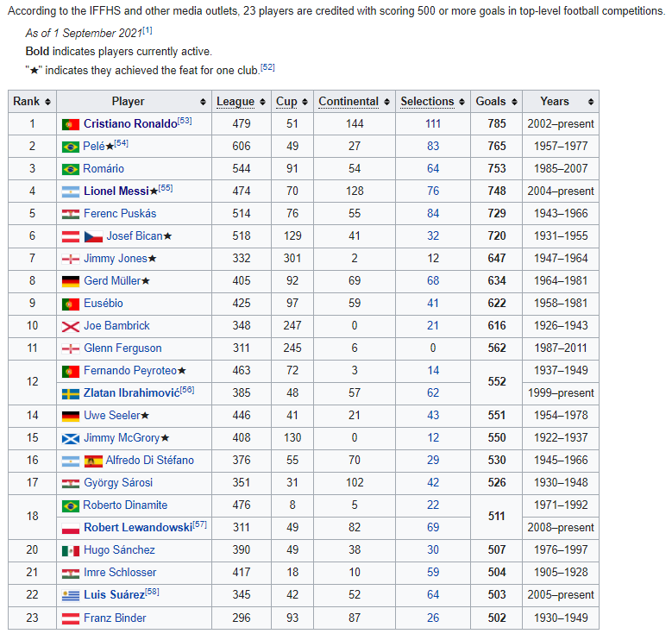
Task: Open the Roberto Dinamite player link
Action: (125, 505)
